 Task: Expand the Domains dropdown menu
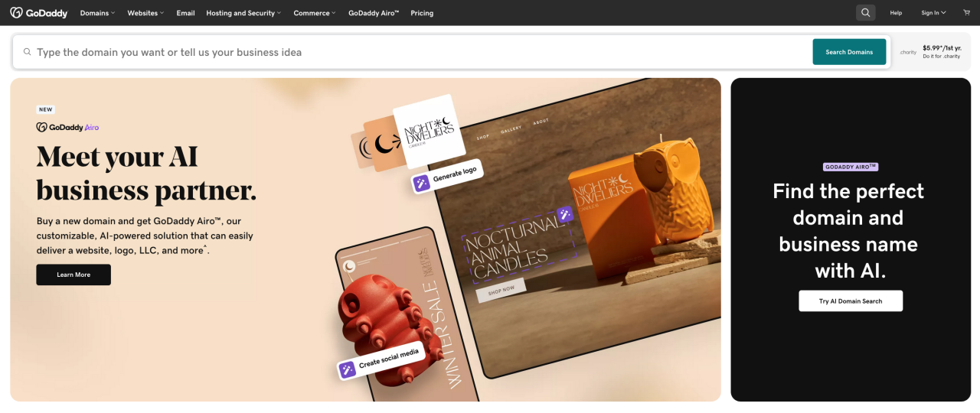point(97,13)
